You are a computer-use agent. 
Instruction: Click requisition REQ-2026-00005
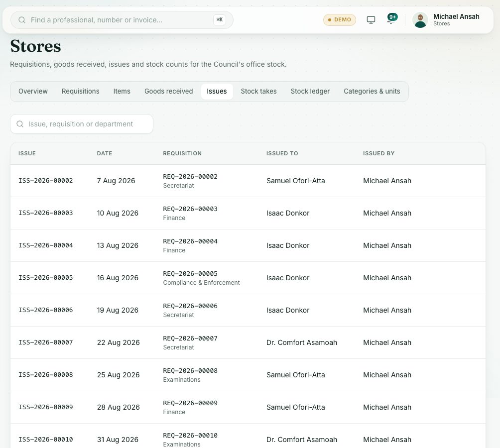click(x=190, y=274)
